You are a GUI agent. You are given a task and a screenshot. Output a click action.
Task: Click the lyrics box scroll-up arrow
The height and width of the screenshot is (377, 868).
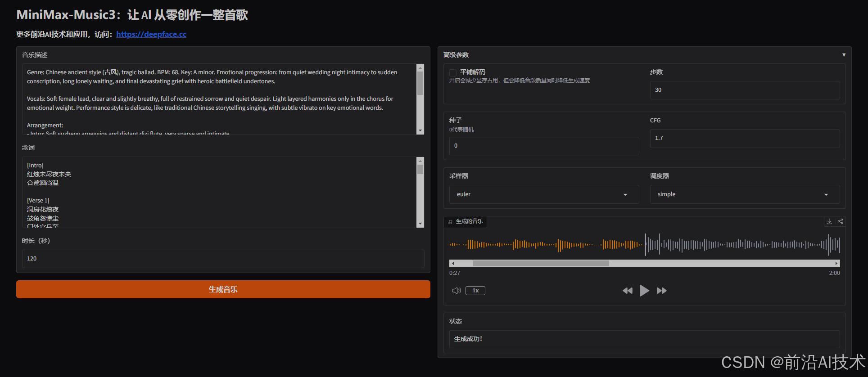click(420, 161)
